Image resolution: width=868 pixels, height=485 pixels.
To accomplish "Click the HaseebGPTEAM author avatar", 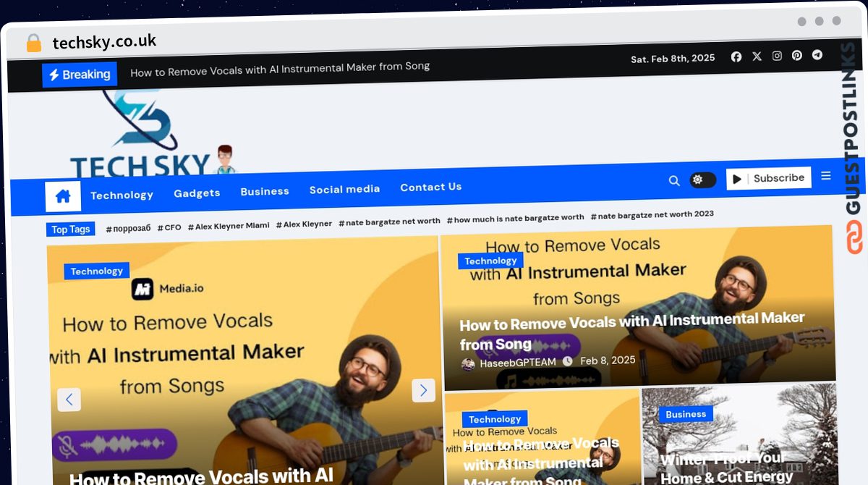I will 468,364.
